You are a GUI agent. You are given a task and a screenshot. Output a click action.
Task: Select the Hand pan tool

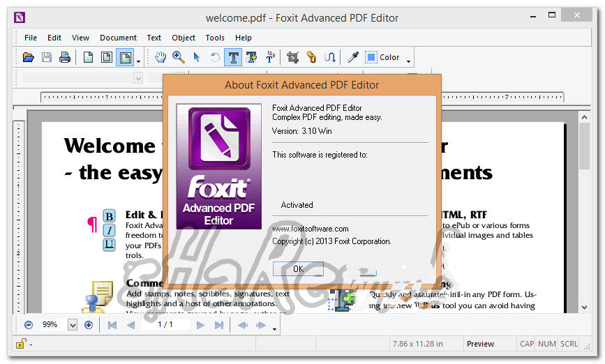[160, 57]
